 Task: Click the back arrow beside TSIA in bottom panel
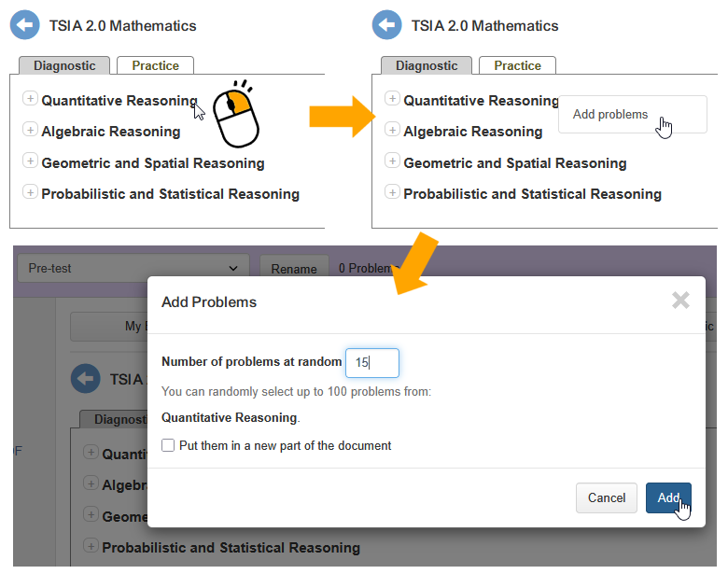pyautogui.click(x=86, y=378)
